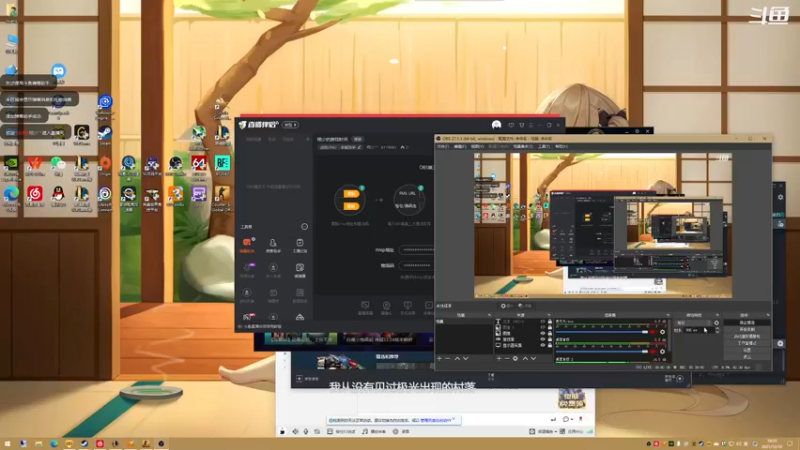This screenshot has height=450, width=800.
Task: Open the toolbox tool with download icon in second row
Action: pyautogui.click(x=273, y=269)
